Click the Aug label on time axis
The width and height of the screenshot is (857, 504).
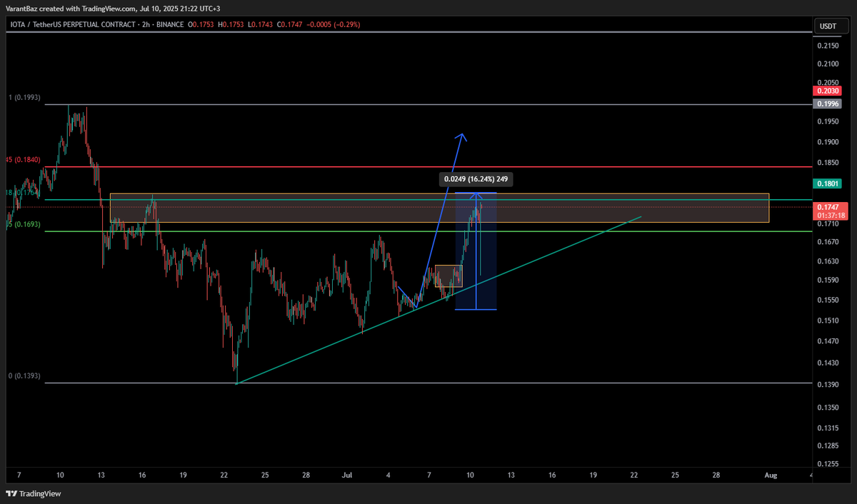770,474
